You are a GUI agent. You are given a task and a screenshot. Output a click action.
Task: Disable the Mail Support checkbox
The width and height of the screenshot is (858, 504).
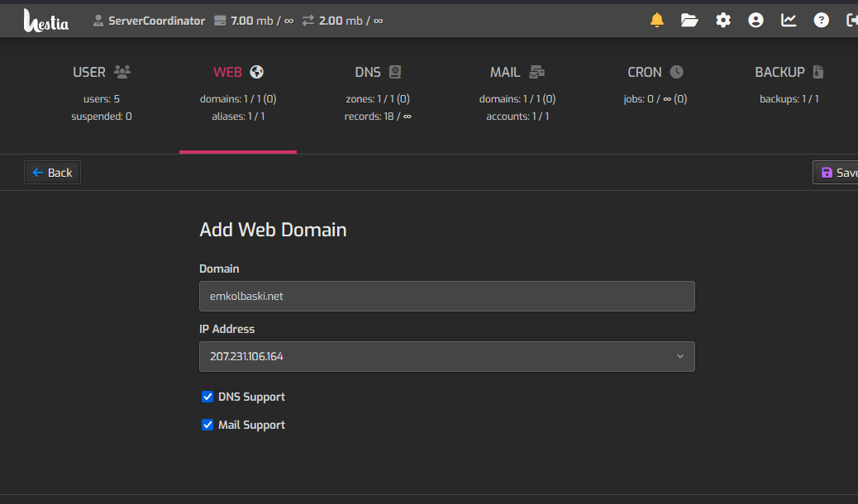[x=207, y=425]
